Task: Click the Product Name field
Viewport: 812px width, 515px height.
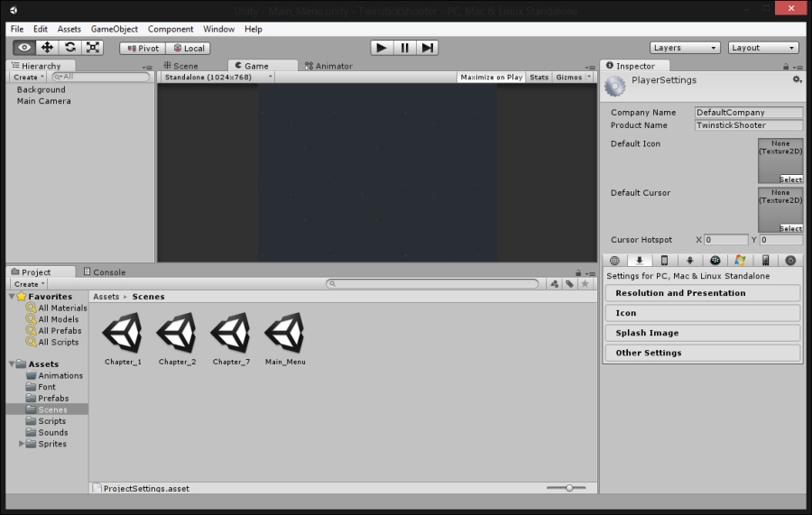Action: pyautogui.click(x=749, y=125)
